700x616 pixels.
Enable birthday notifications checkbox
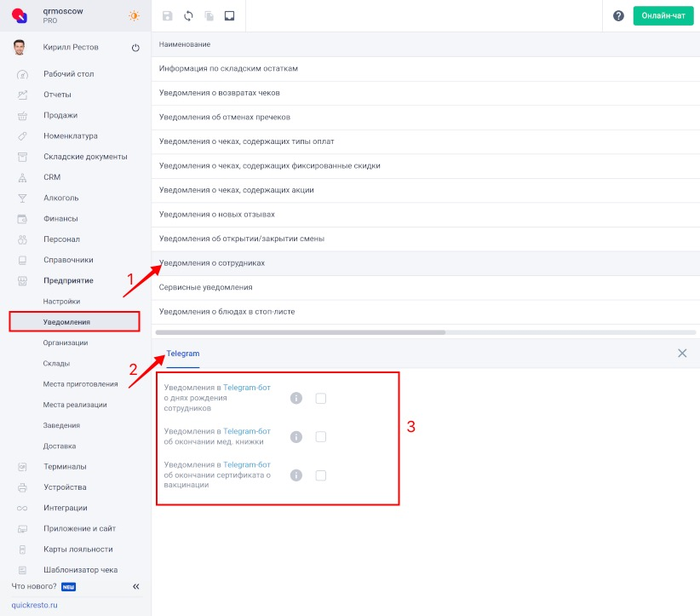(320, 398)
